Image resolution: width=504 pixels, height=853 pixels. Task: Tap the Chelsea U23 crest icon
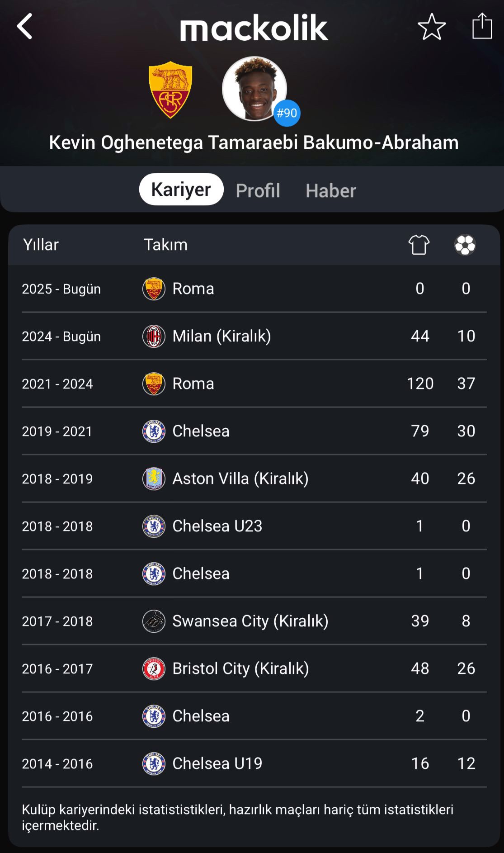pos(154,526)
